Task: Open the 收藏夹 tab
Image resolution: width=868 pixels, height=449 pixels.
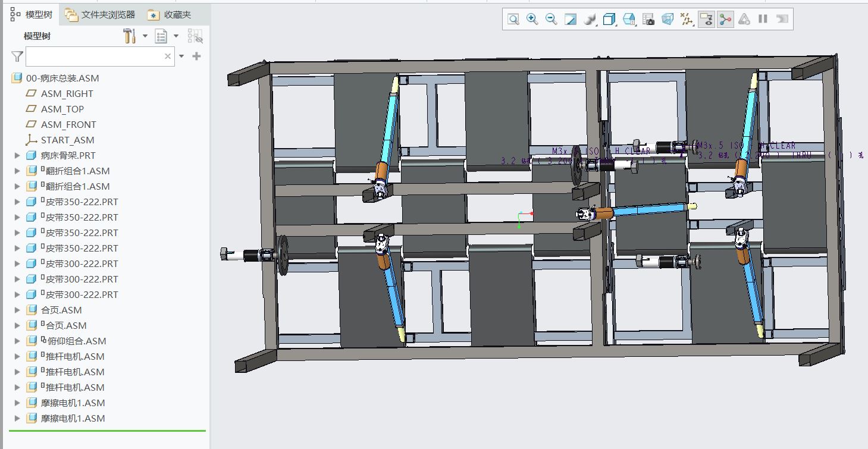Action: click(x=171, y=15)
